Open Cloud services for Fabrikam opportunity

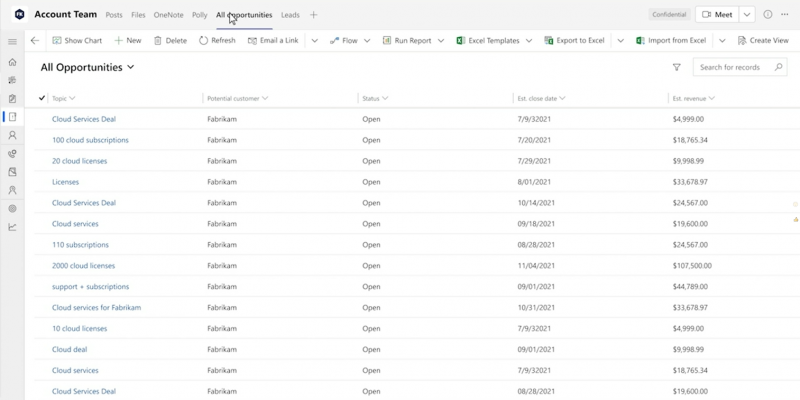click(x=96, y=307)
